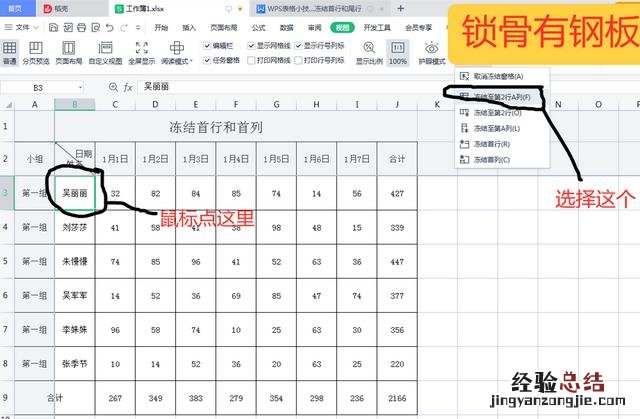Choose 取消冻结窗格(A) from the menu

pyautogui.click(x=502, y=76)
